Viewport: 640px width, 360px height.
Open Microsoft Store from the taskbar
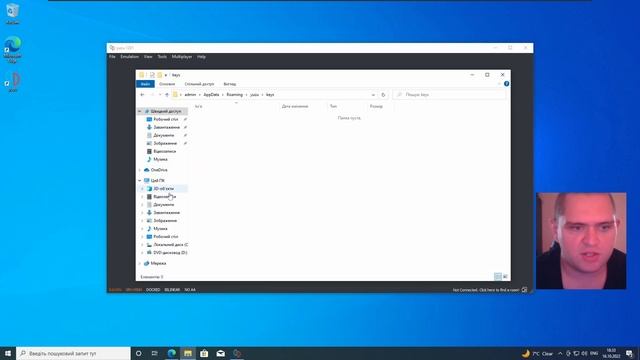(x=204, y=353)
